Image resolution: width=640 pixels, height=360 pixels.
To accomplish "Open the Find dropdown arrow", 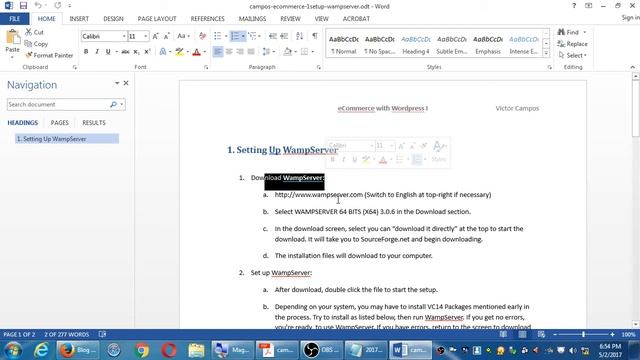I will pos(584,32).
